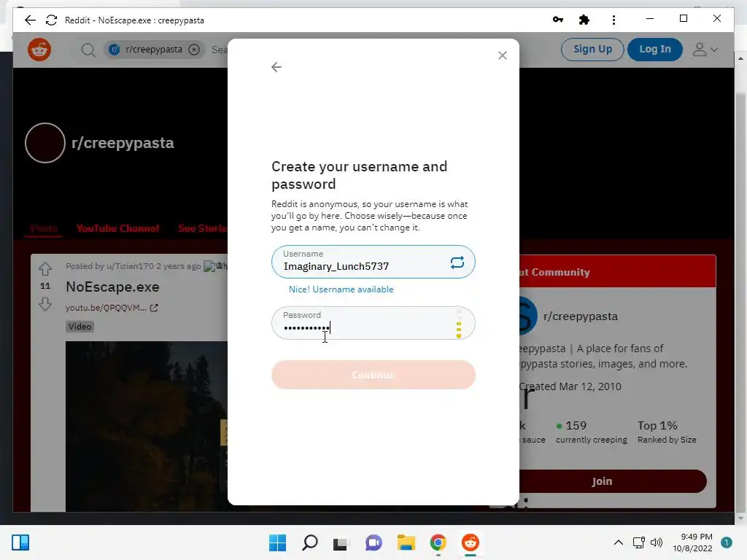Open the Windows Start menu
This screenshot has width=747, height=560.
tap(278, 542)
